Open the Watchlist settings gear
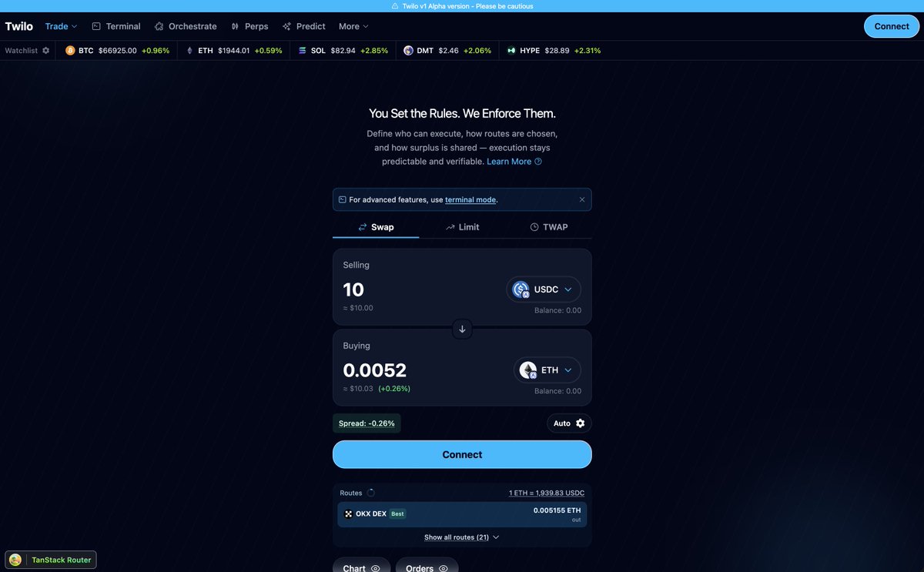 45,50
